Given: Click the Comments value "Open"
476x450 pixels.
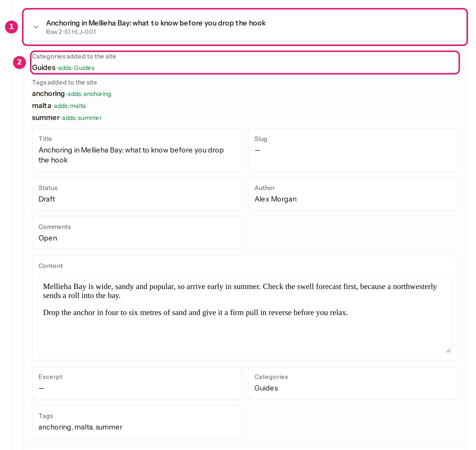Looking at the screenshot, I should [x=48, y=238].
